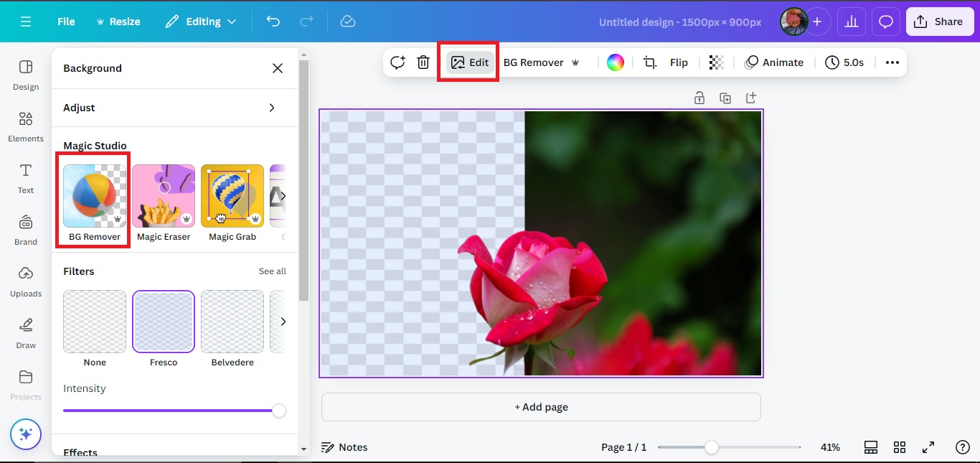Open the Uploads sidebar tab
Viewport: 980px width, 463px height.
[26, 281]
